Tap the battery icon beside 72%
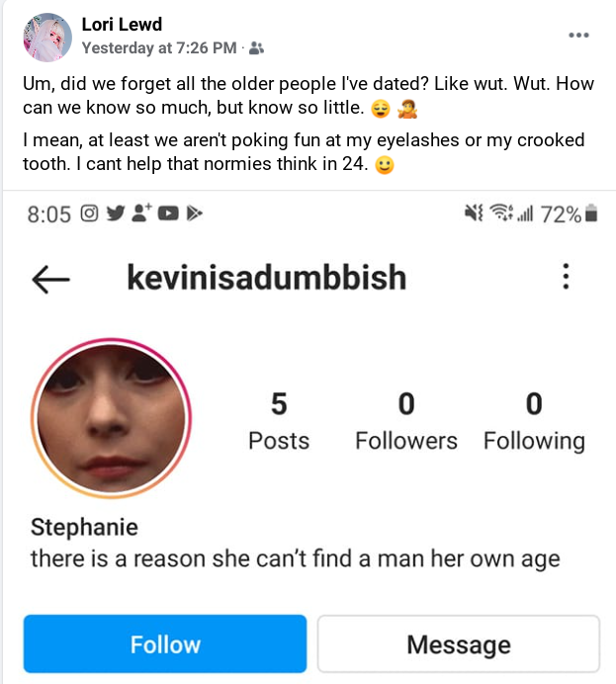 pos(591,214)
